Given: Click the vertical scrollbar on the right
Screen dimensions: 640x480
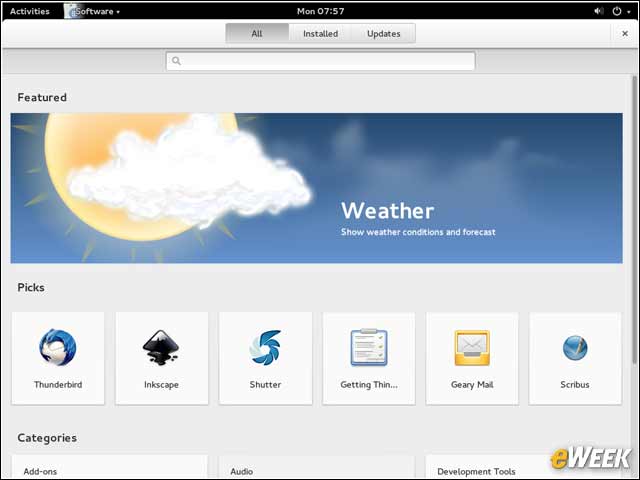Looking at the screenshot, I should (634, 220).
